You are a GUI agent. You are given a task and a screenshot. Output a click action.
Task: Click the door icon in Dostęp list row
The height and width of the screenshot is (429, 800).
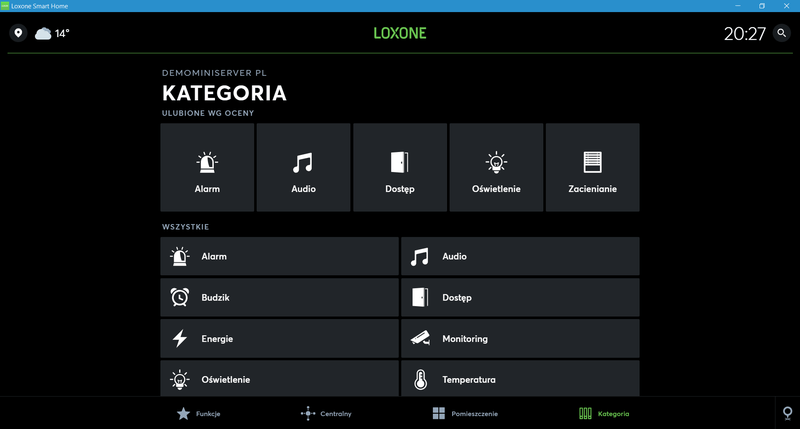tap(420, 297)
